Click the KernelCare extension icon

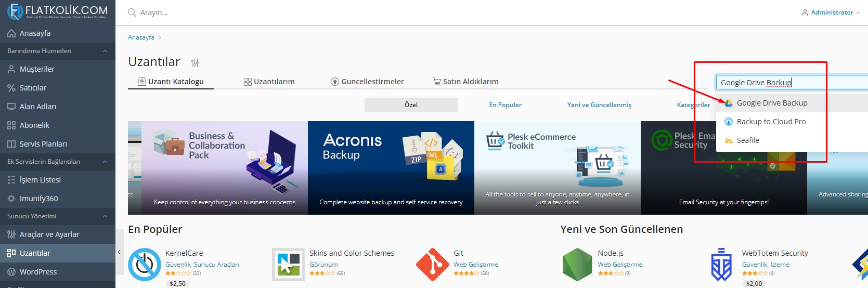tap(145, 265)
